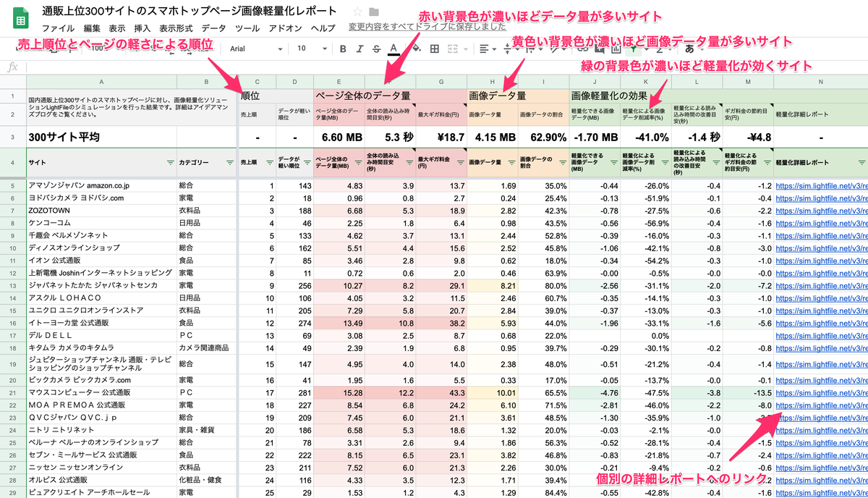Open report link in イオン 公式通販 row

click(x=821, y=260)
